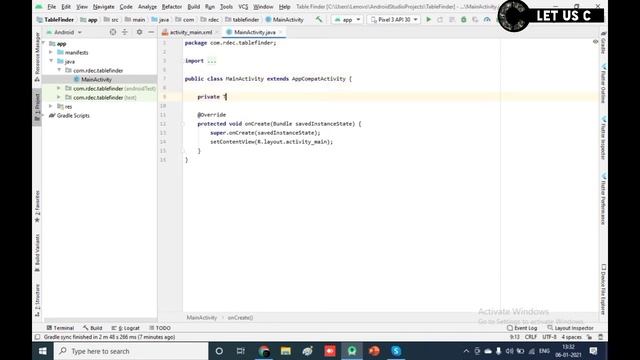Collapse all nodes in Project panel
The image size is (640, 360).
coord(125,32)
